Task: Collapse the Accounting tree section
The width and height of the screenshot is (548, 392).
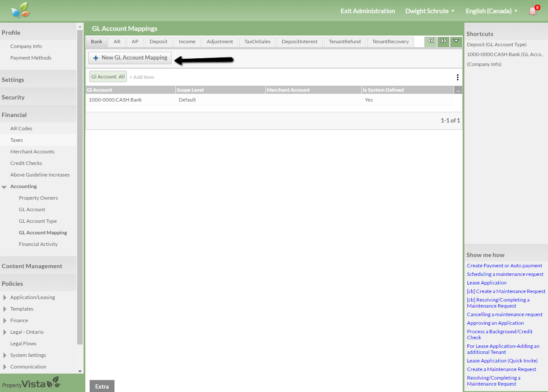Action: click(4, 187)
